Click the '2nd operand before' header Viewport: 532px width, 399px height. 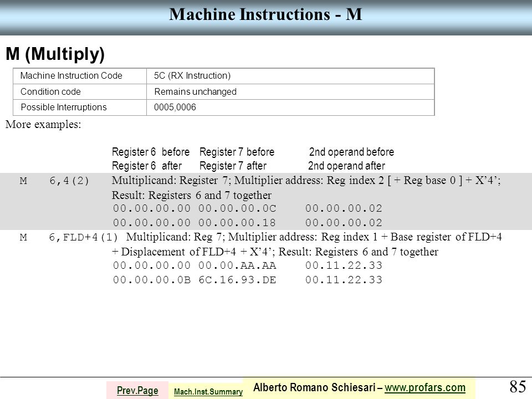[351, 152]
